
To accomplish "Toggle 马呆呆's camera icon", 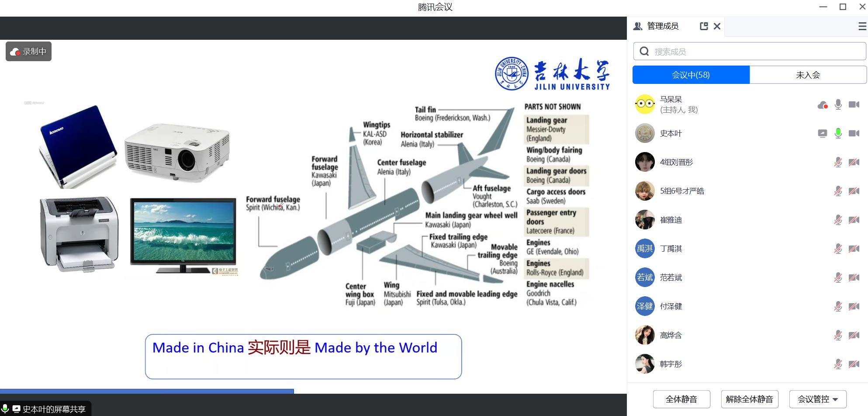I will pos(854,104).
